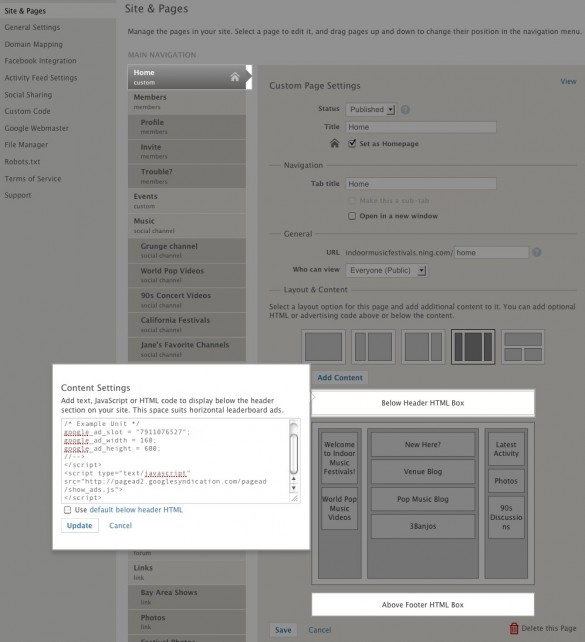The width and height of the screenshot is (585, 642).
Task: Open File Manager in the sidebar
Action: point(26,145)
